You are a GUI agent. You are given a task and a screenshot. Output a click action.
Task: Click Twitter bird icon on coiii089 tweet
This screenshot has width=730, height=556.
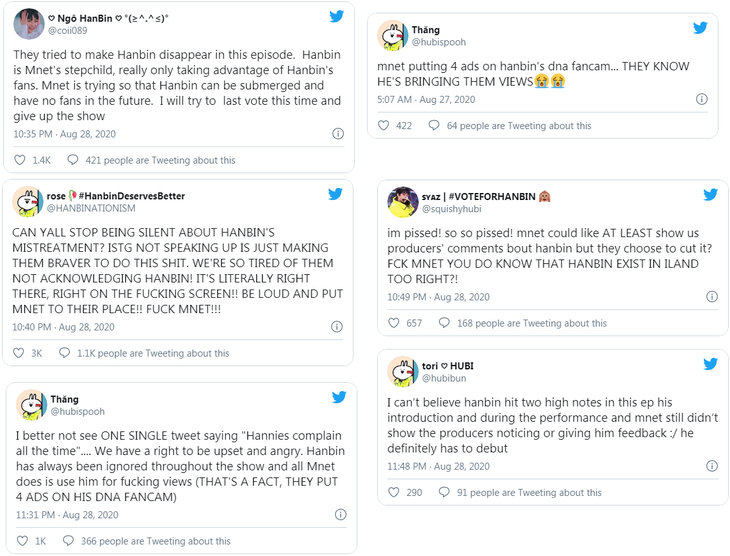click(x=336, y=16)
